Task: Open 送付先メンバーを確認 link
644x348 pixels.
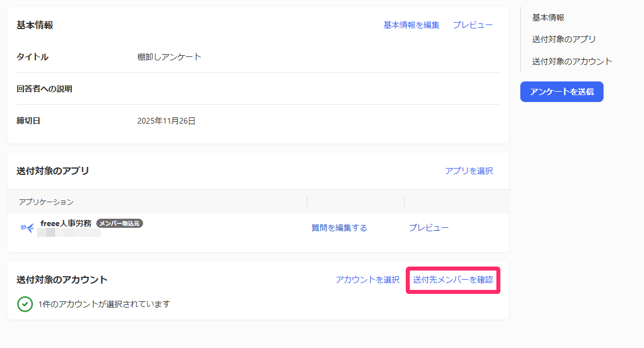Action: 453,280
